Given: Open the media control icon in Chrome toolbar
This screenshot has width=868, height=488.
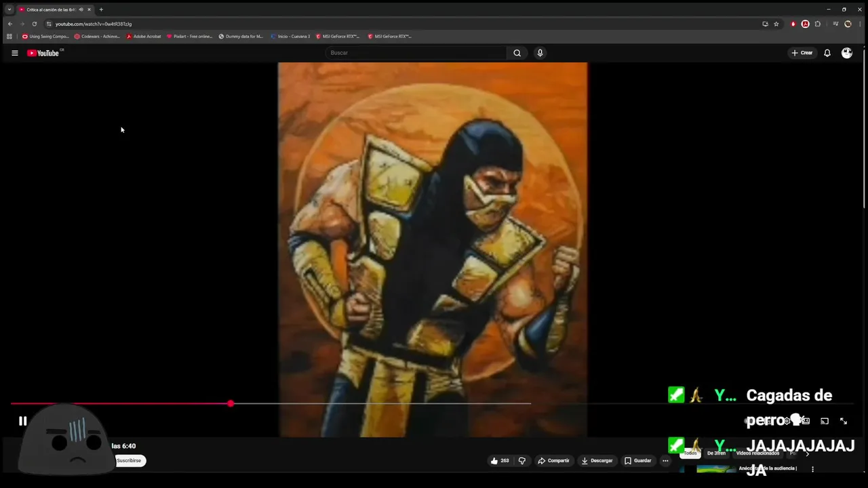Looking at the screenshot, I should click(x=835, y=24).
